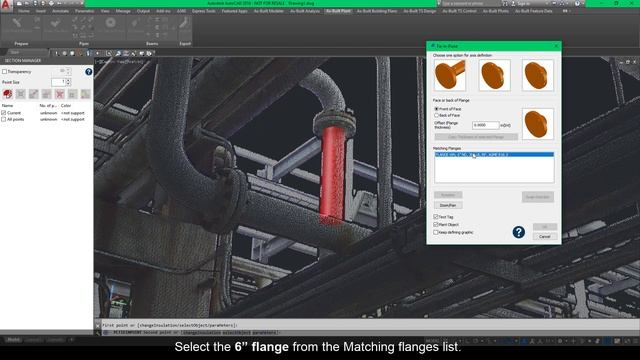The width and height of the screenshot is (640, 360).
Task: Click the Color column header
Action: [x=66, y=106]
